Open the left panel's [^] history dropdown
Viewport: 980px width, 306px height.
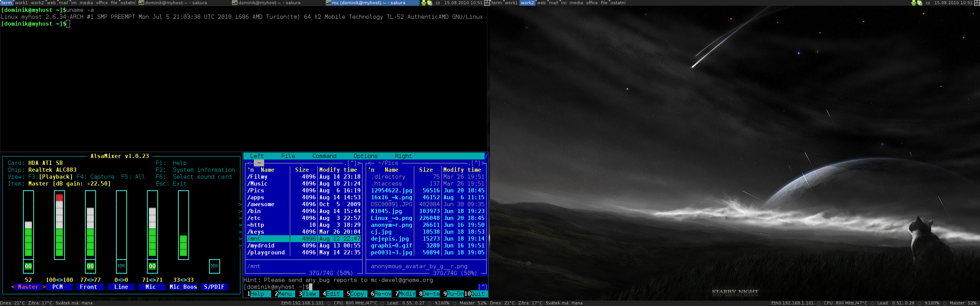click(351, 163)
